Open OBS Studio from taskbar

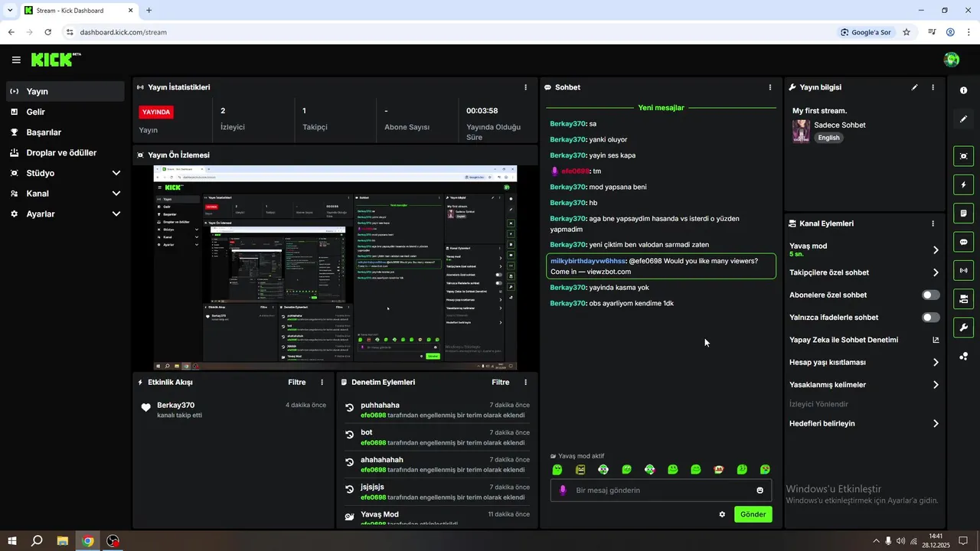[113, 541]
